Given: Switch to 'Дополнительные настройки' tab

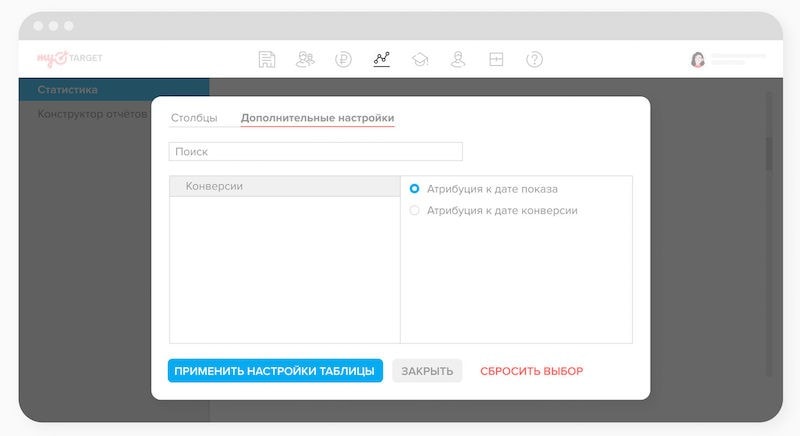Looking at the screenshot, I should tap(317, 118).
